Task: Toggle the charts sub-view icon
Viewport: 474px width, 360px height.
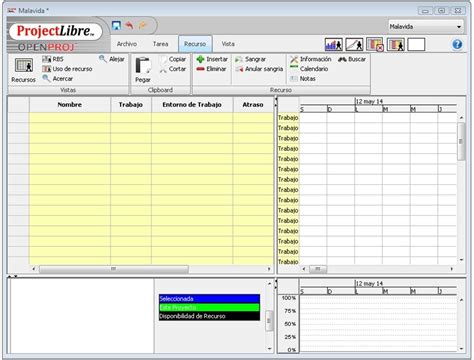Action: pos(354,44)
